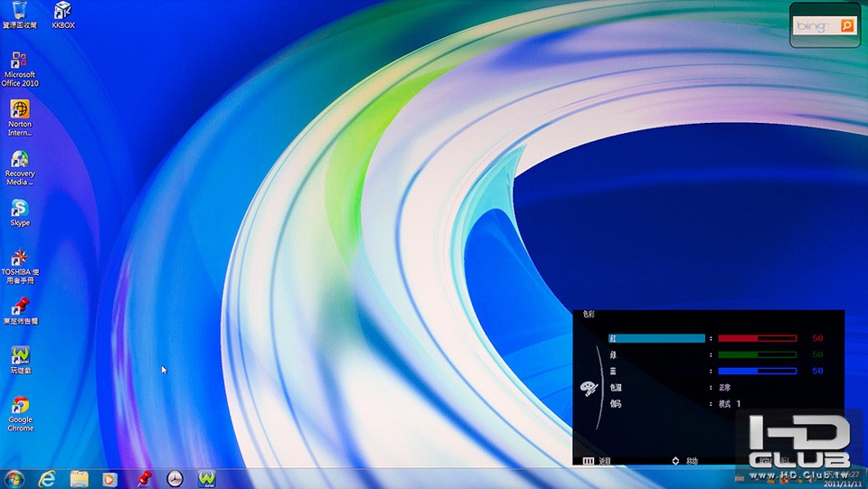The width and height of the screenshot is (868, 489).
Task: Adjust the blue level slider bar
Action: click(758, 371)
